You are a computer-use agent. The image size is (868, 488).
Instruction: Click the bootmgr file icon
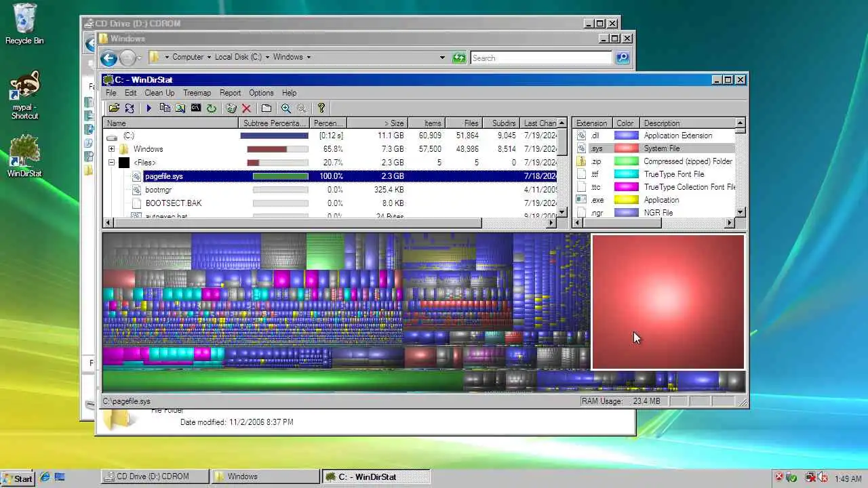pyautogui.click(x=136, y=190)
